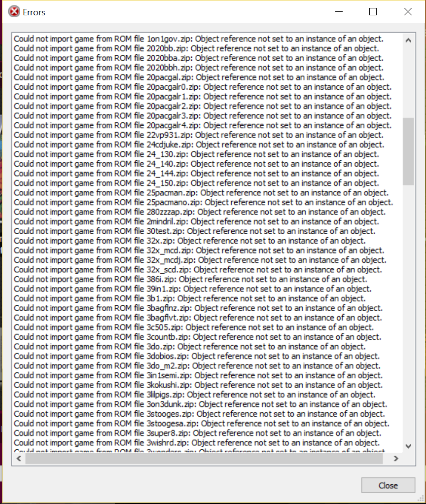The image size is (426, 504).
Task: Click the 32x_mcd.zip error line
Action: pyautogui.click(x=199, y=251)
